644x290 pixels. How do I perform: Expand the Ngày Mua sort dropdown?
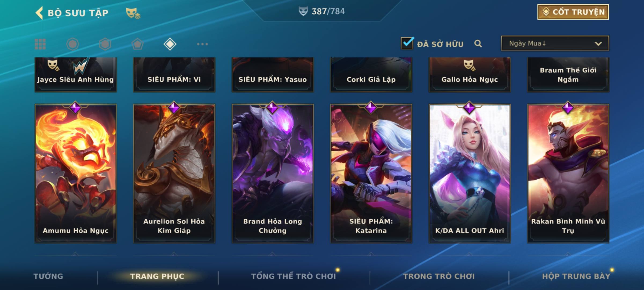tap(555, 43)
